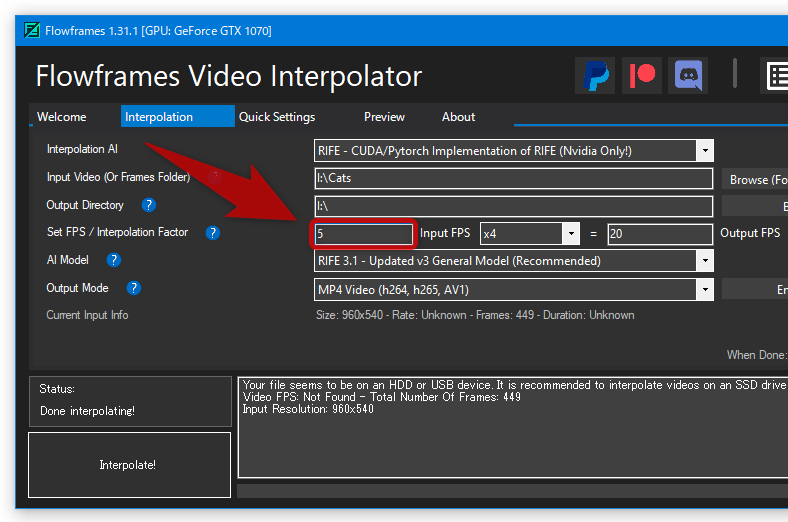Viewport: 788px width, 522px height.
Task: Click the input video path field I:\Cats
Action: 514,178
